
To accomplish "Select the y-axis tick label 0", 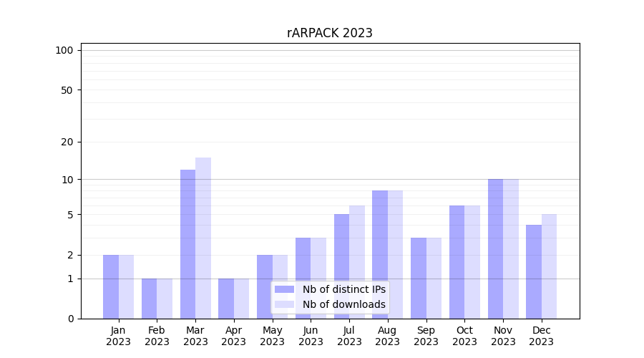I will [x=70, y=319].
